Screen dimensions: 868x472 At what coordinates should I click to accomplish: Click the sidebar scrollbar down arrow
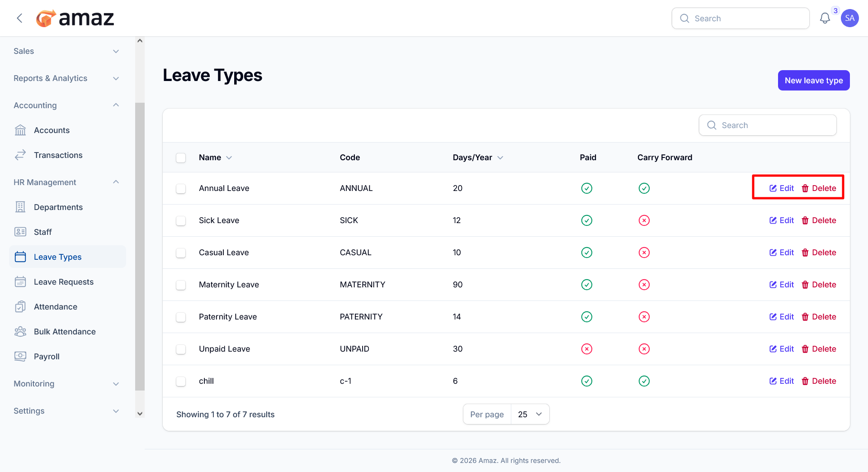pyautogui.click(x=140, y=413)
